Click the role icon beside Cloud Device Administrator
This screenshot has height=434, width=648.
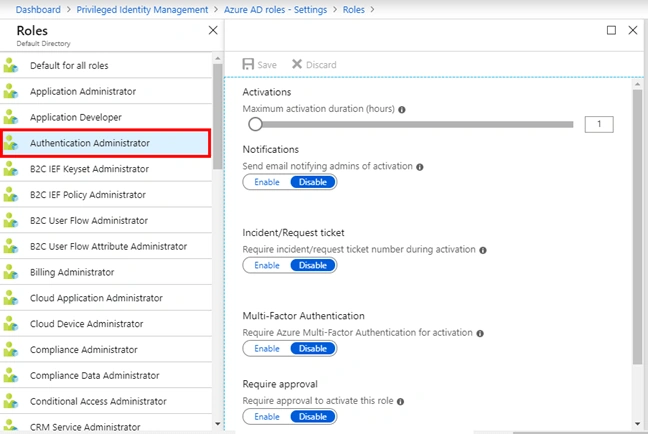click(11, 324)
